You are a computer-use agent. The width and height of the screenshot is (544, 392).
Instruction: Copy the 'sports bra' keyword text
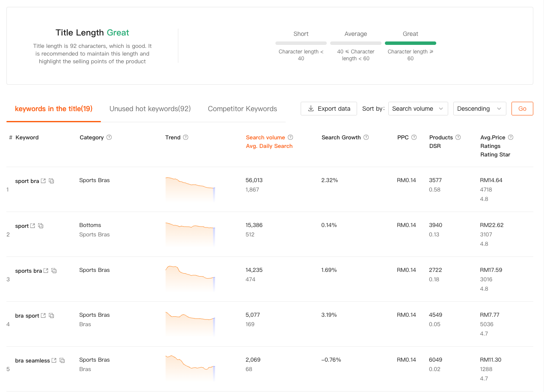pyautogui.click(x=54, y=271)
